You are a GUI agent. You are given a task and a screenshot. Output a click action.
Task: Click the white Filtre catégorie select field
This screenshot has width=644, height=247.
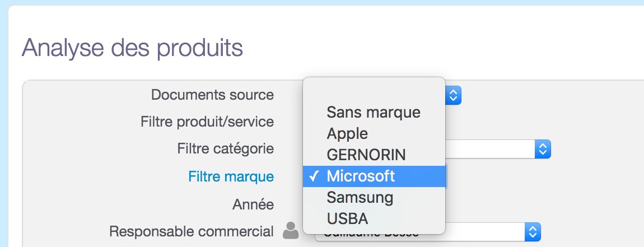tap(498, 149)
